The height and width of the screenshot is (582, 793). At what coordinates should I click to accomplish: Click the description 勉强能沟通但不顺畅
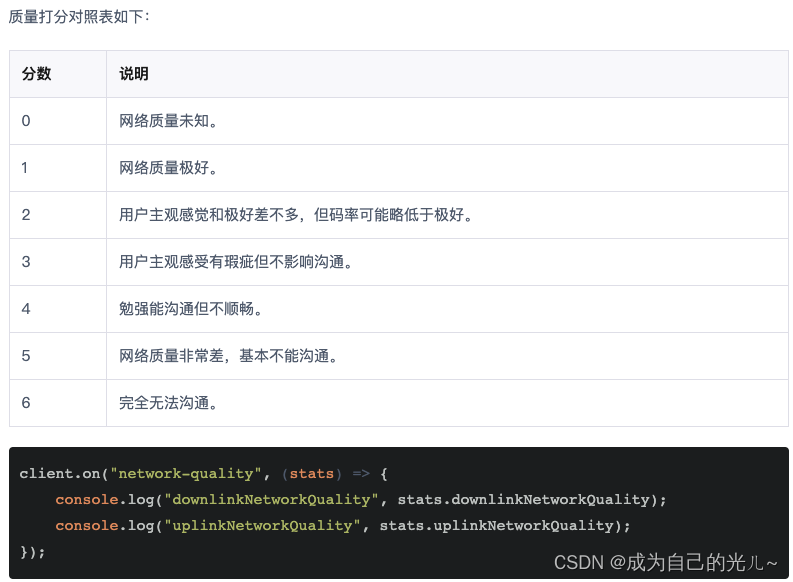191,309
